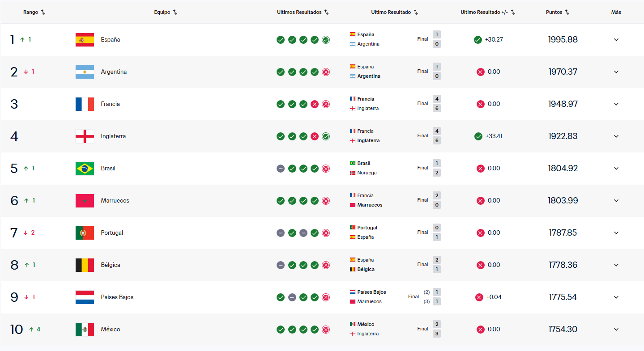The height and width of the screenshot is (351, 644).
Task: Sort by Ultimos Resultados header
Action: tap(303, 13)
